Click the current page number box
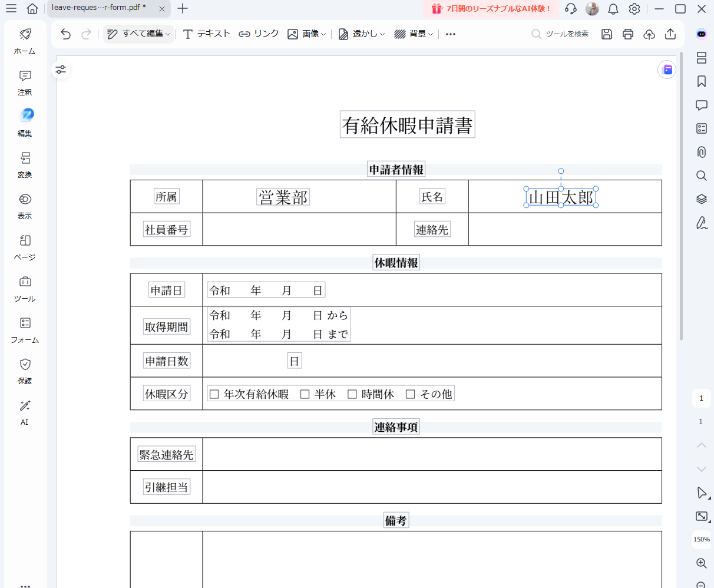Screen dimensions: 714x588 [701, 398]
